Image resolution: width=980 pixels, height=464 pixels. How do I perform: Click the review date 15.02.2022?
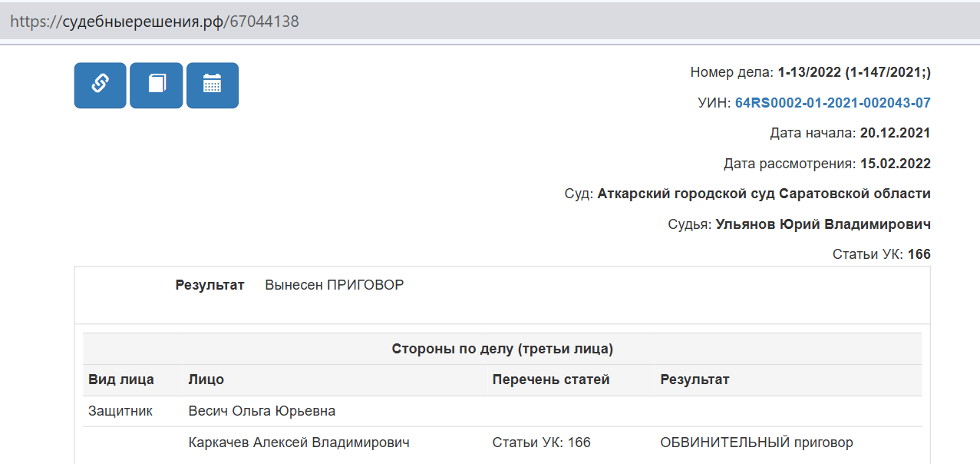[x=895, y=164]
